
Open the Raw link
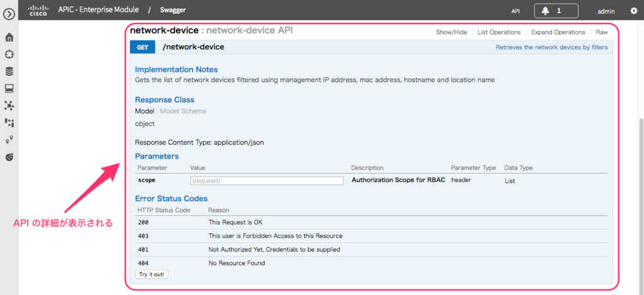(602, 32)
